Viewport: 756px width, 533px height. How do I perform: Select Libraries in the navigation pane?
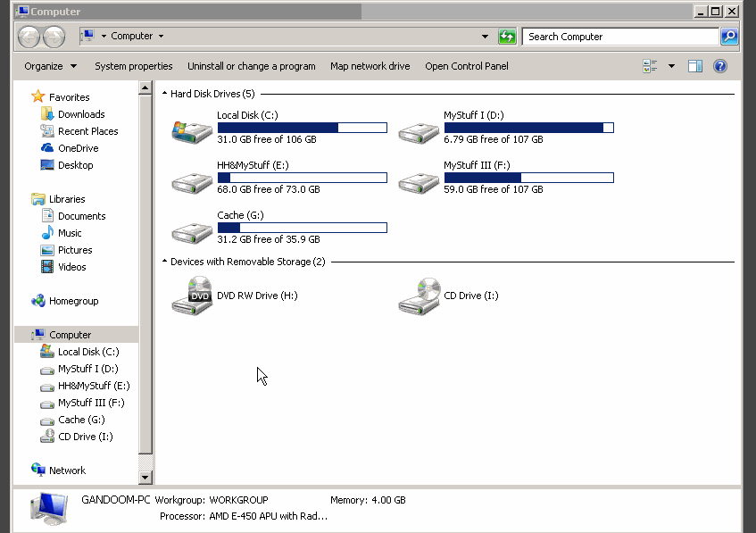pyautogui.click(x=67, y=199)
